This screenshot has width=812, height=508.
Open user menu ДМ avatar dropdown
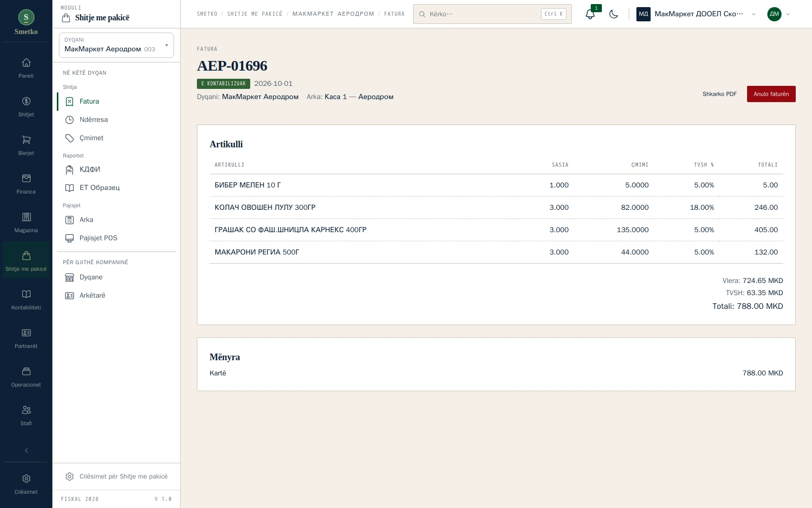tap(779, 14)
